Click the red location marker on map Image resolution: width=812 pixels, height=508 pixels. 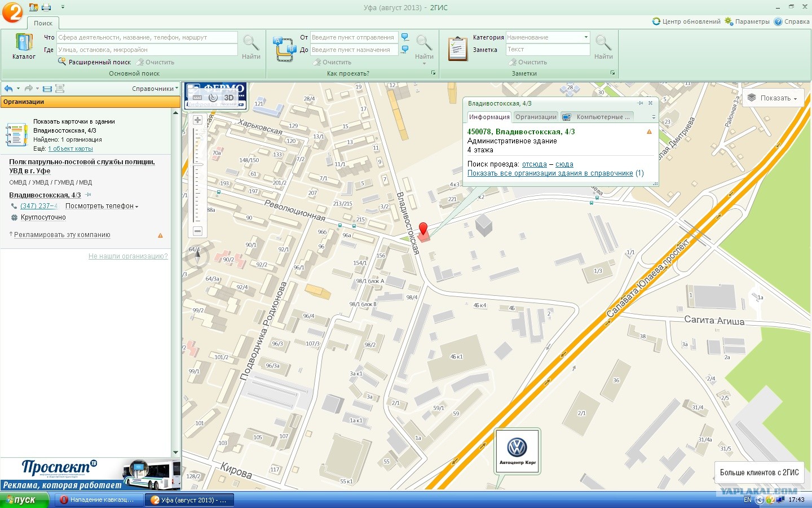click(423, 229)
